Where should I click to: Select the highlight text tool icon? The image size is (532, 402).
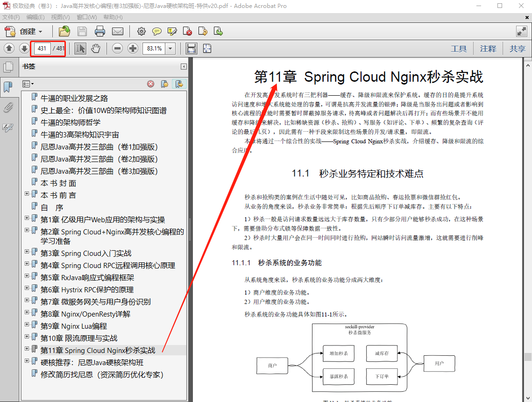[x=172, y=32]
